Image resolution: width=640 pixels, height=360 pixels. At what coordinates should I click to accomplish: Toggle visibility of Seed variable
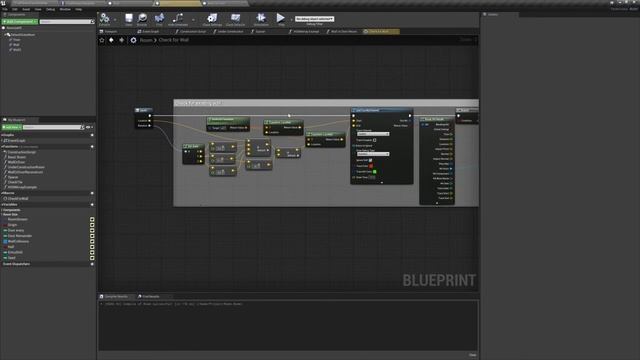tap(92, 258)
